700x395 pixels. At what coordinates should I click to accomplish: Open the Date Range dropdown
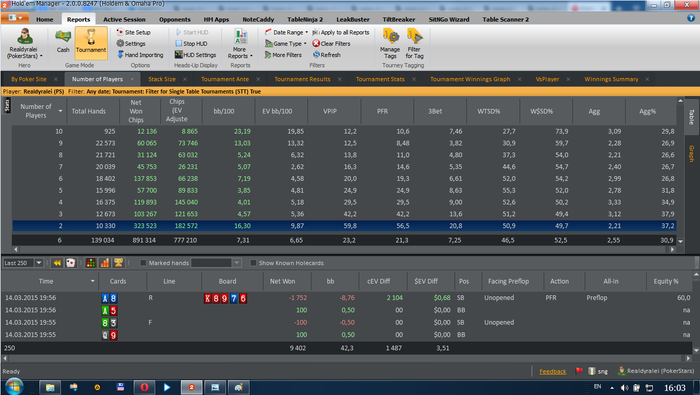pyautogui.click(x=286, y=32)
